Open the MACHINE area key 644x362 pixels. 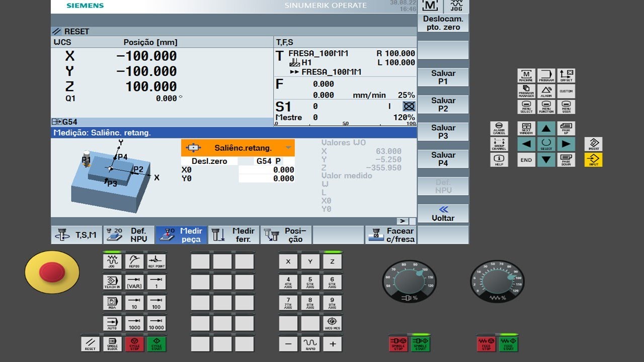tap(526, 76)
